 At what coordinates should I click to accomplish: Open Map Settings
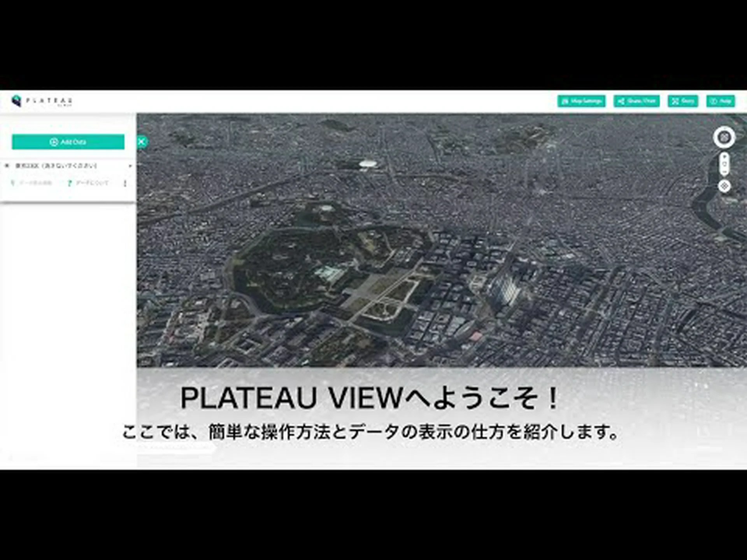click(x=581, y=101)
